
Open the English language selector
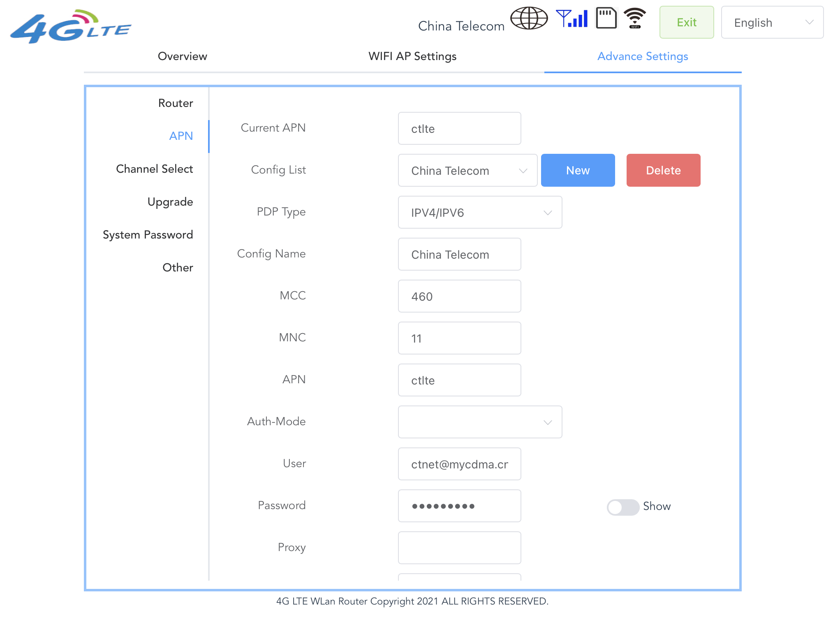click(x=772, y=23)
